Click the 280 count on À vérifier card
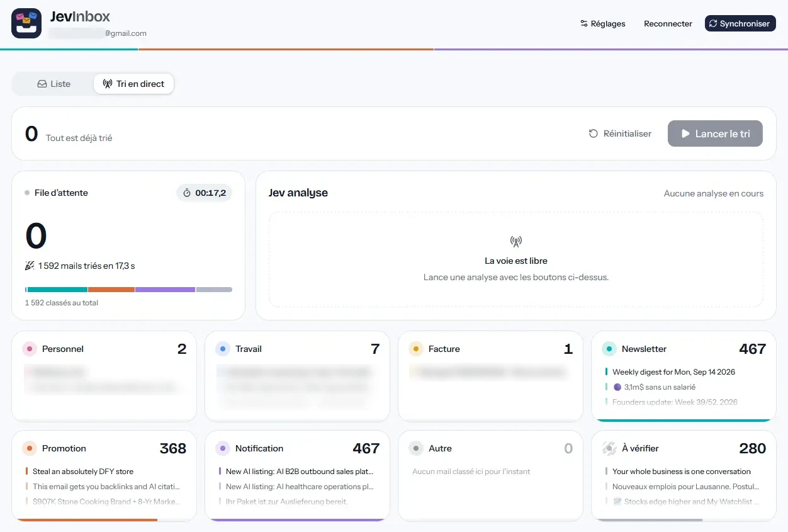Viewport: 788px width, 532px height. tap(753, 448)
